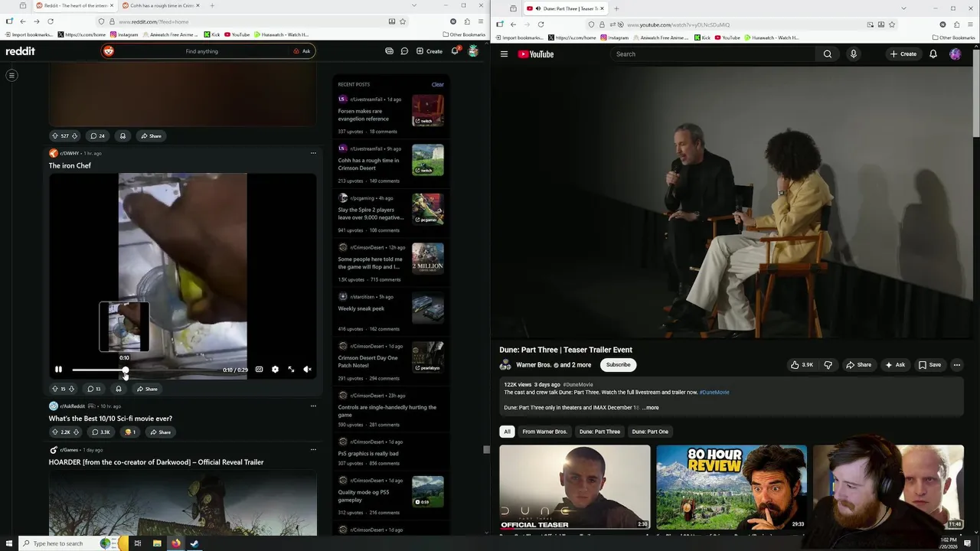Open more options for The iron Chef post
This screenshot has height=551, width=980.
point(313,153)
